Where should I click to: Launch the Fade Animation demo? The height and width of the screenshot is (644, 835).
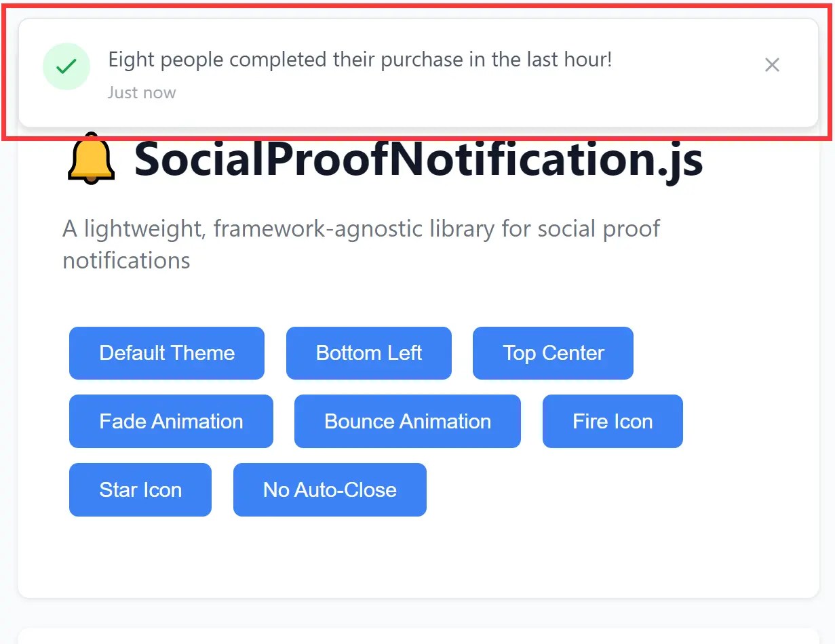(x=171, y=421)
